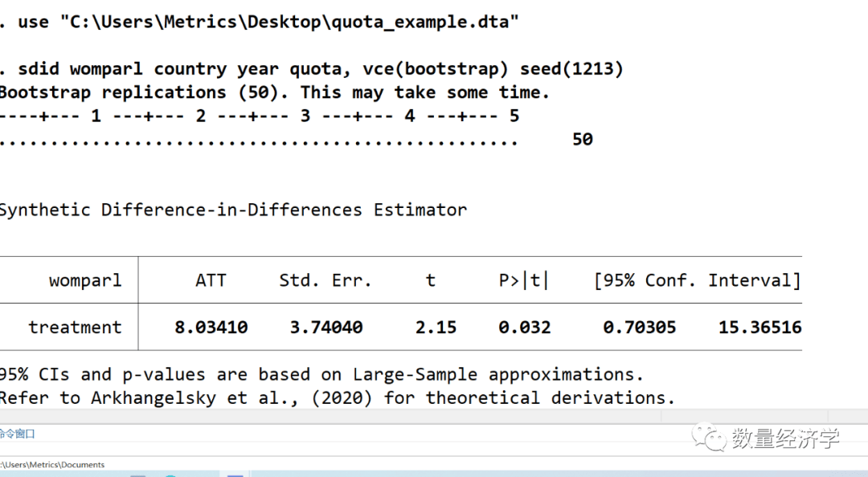Select the treatment row label
This screenshot has height=477, width=868.
[x=75, y=327]
